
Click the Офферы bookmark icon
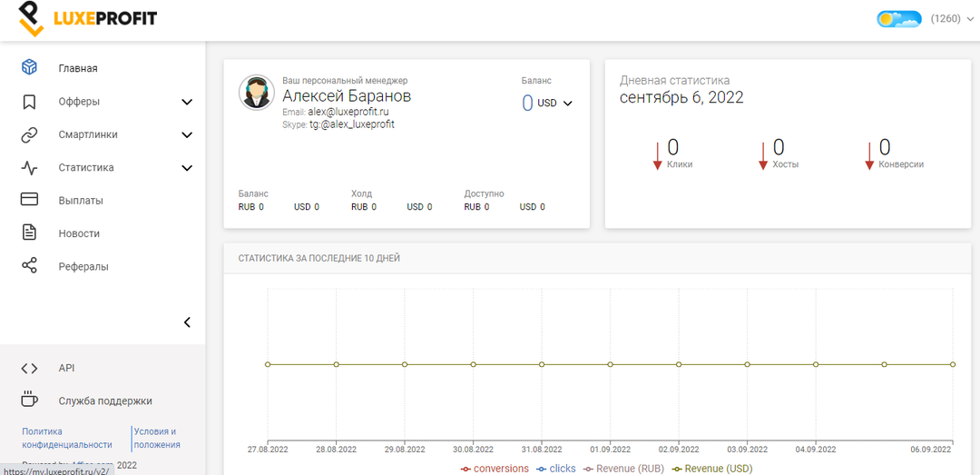tap(30, 102)
